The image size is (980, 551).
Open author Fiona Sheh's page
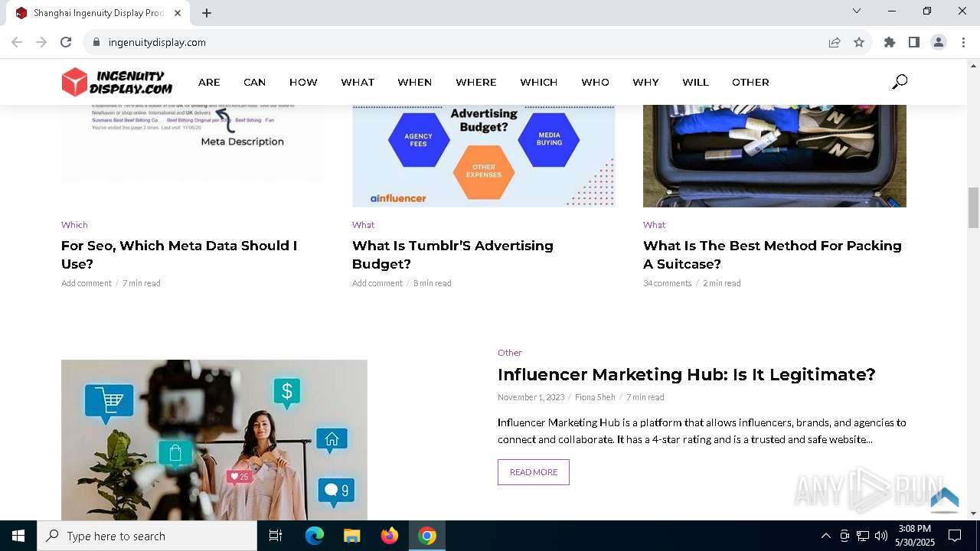pyautogui.click(x=595, y=397)
